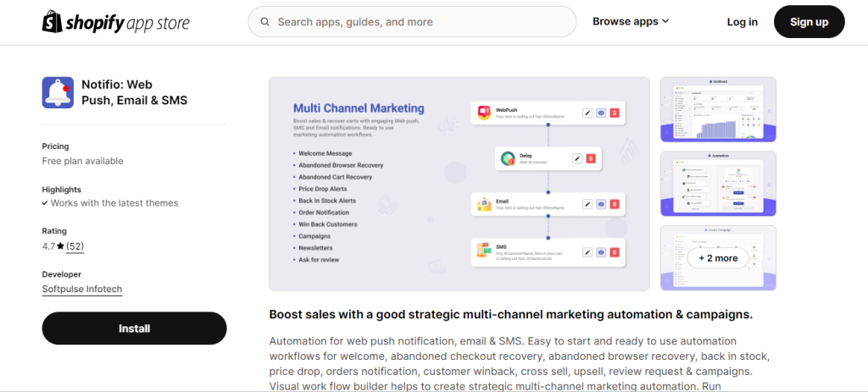Image resolution: width=868 pixels, height=392 pixels.
Task: Click the Notifio bell app icon
Action: (58, 92)
